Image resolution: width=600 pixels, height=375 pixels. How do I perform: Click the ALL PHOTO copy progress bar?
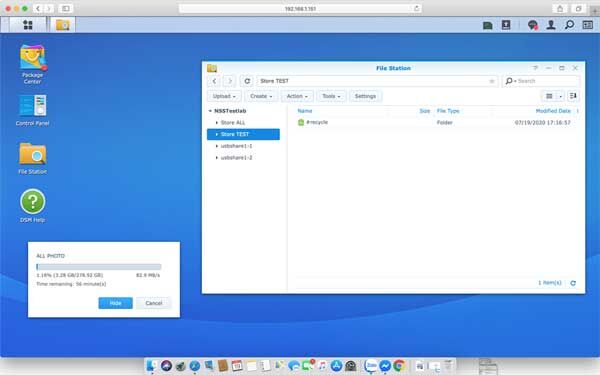point(99,267)
